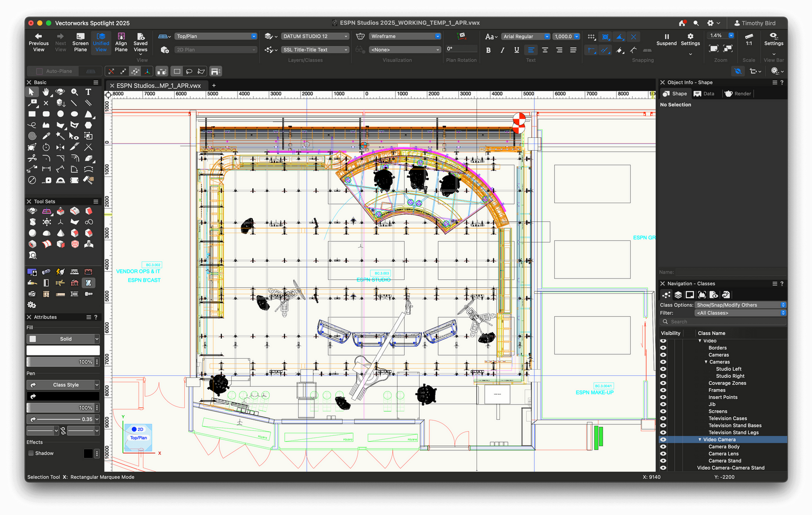The height and width of the screenshot is (515, 812).
Task: Toggle Bold text formatting
Action: tap(488, 50)
